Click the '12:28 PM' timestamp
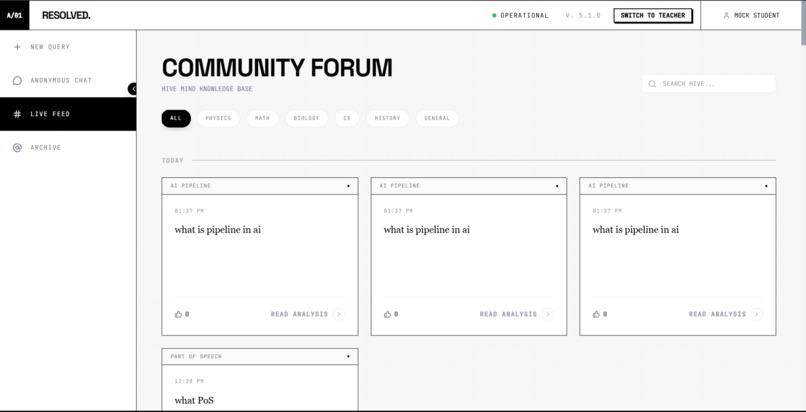Image resolution: width=806 pixels, height=412 pixels. [x=189, y=382]
